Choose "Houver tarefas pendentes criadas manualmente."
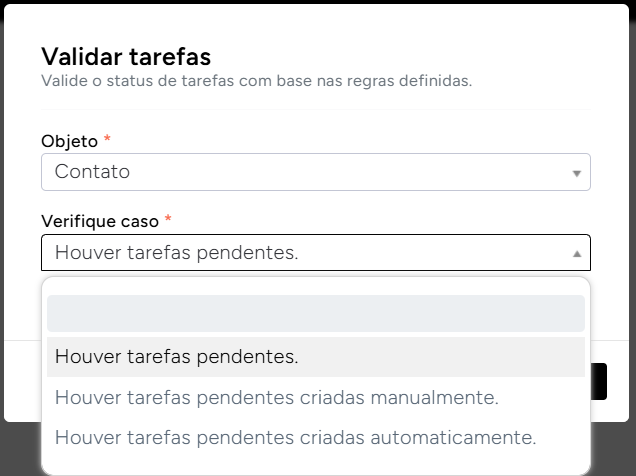Viewport: 636px width, 476px height. point(276,397)
